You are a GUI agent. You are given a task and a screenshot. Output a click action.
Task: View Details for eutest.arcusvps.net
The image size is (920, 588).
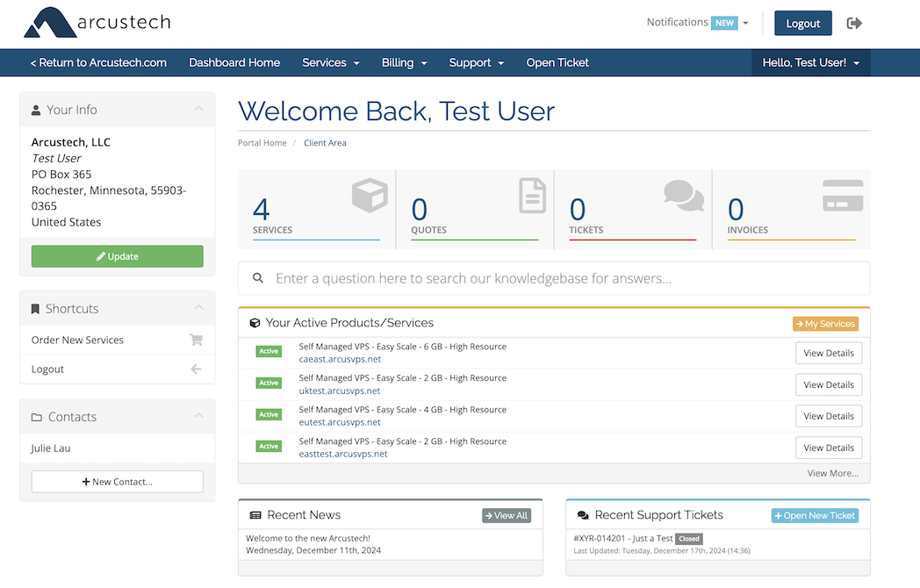(829, 416)
